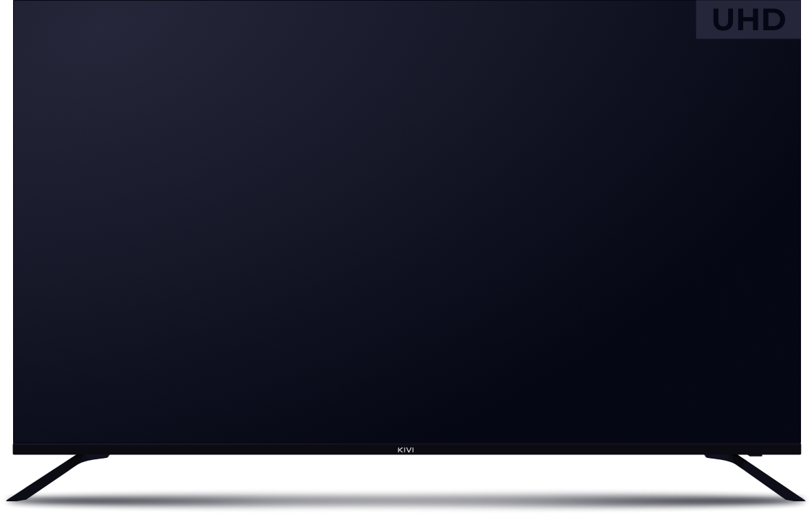Viewport: 812px width, 515px height.
Task: Click the UHD badge on the TV
Action: (x=748, y=20)
